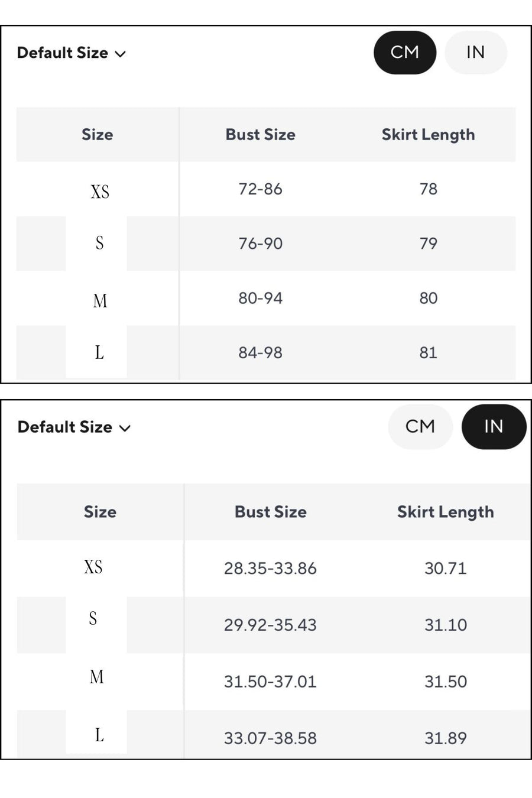Click the Bust Size header in inches table

click(271, 512)
